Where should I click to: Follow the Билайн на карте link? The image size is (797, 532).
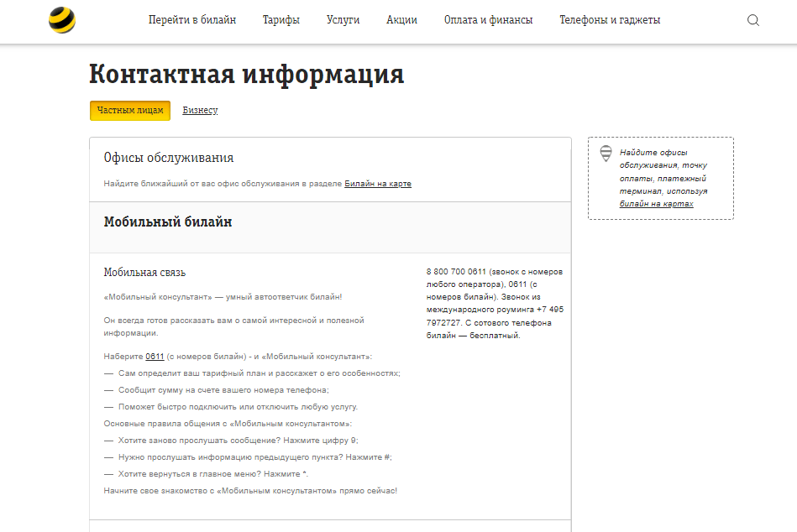click(x=377, y=183)
